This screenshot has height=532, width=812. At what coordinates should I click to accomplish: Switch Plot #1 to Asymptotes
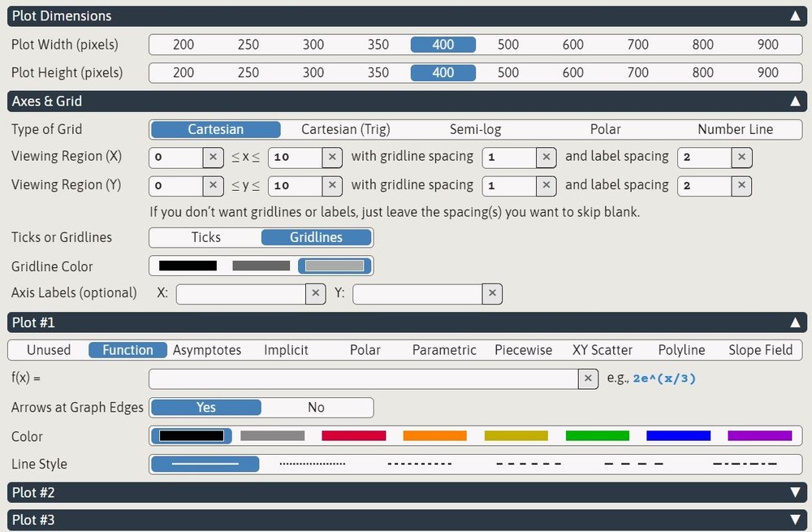click(206, 350)
